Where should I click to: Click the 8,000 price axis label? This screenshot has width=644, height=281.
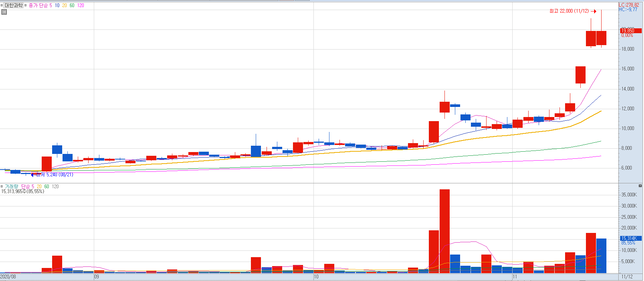click(627, 148)
